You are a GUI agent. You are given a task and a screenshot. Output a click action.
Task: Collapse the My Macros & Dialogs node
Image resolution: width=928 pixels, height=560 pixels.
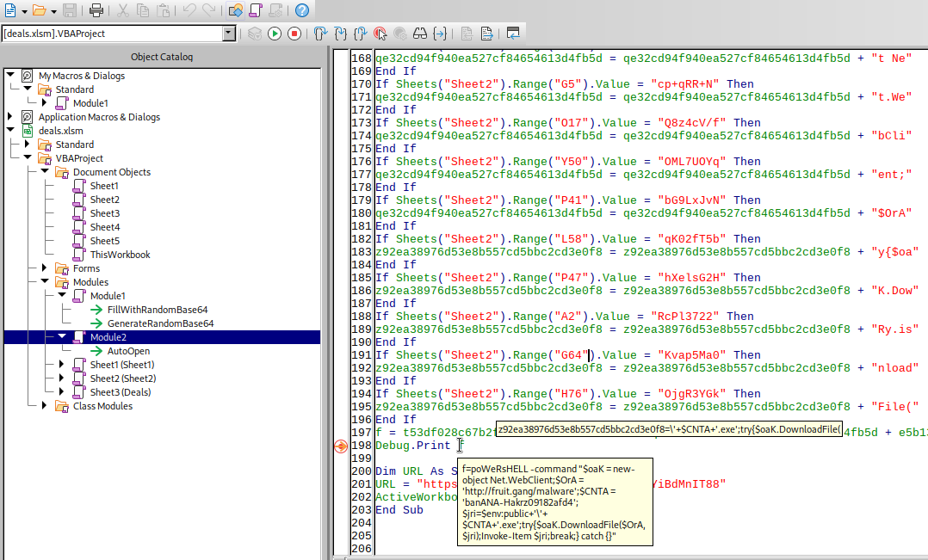coord(10,75)
